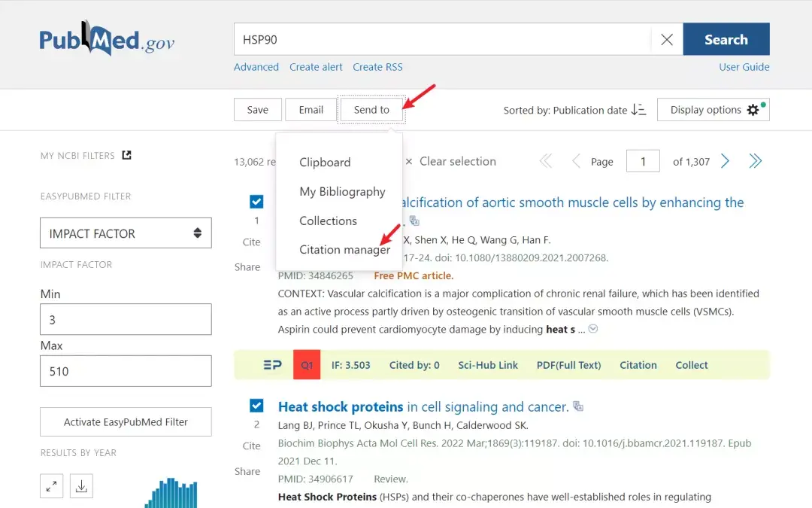The width and height of the screenshot is (812, 508).
Task: Go to the next results page
Action: 725,161
